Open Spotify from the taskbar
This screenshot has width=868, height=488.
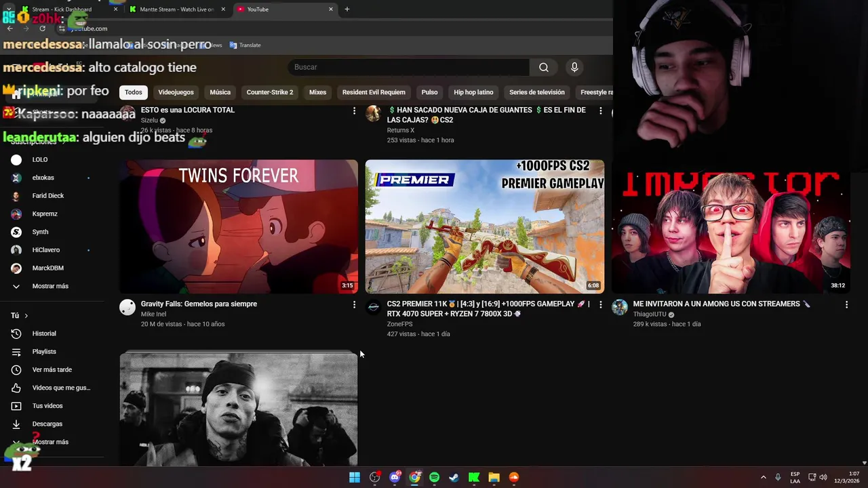[x=434, y=477]
